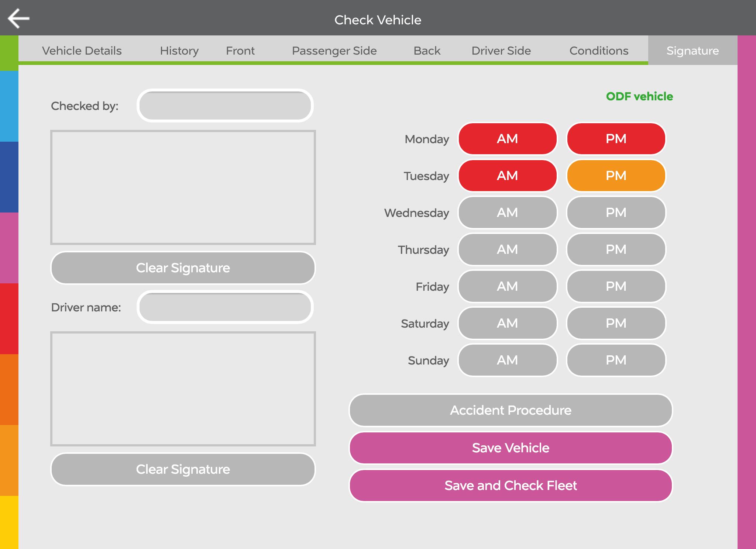Toggle Monday AM check status

click(x=507, y=139)
